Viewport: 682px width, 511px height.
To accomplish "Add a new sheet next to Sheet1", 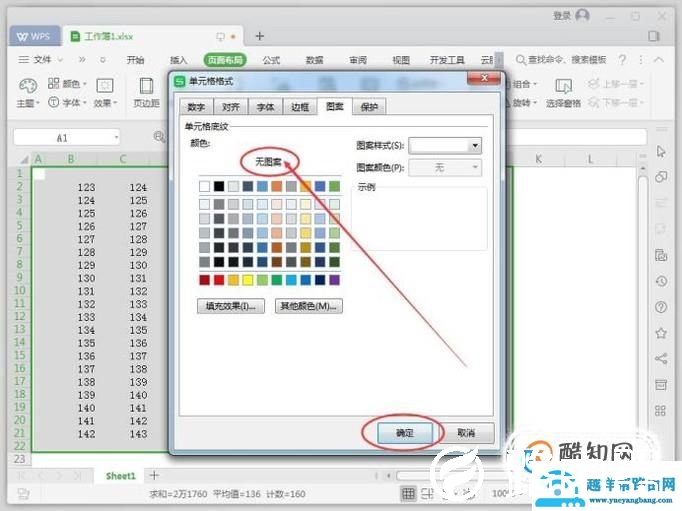I will 154,475.
